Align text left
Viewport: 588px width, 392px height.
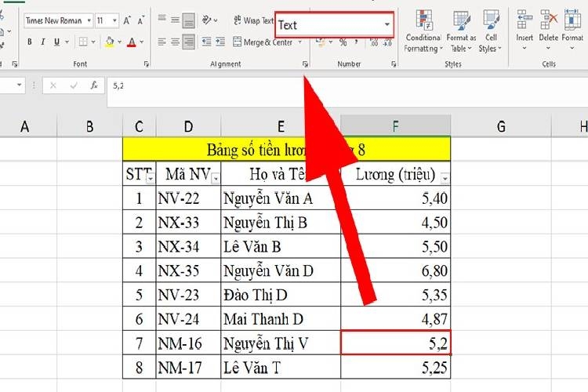162,42
